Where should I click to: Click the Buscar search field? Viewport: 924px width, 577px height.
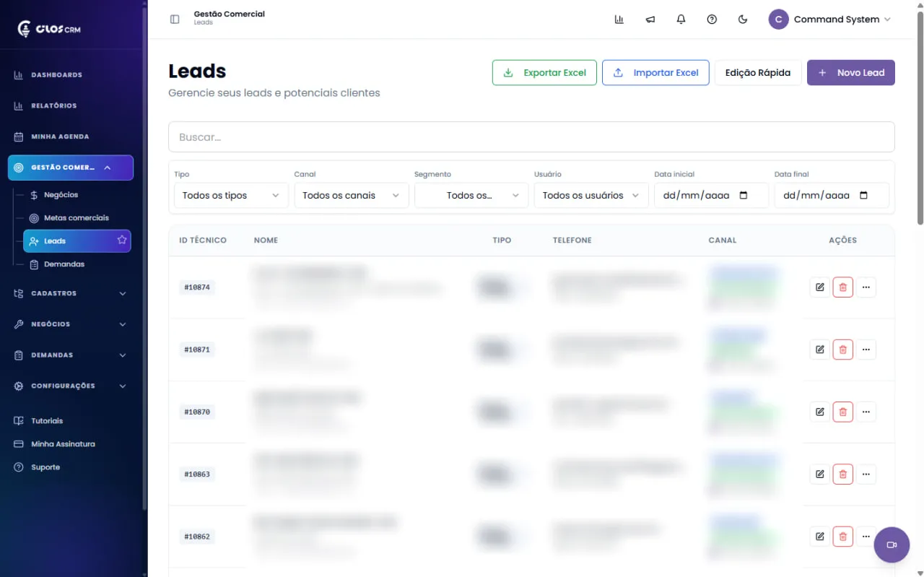[531, 137]
